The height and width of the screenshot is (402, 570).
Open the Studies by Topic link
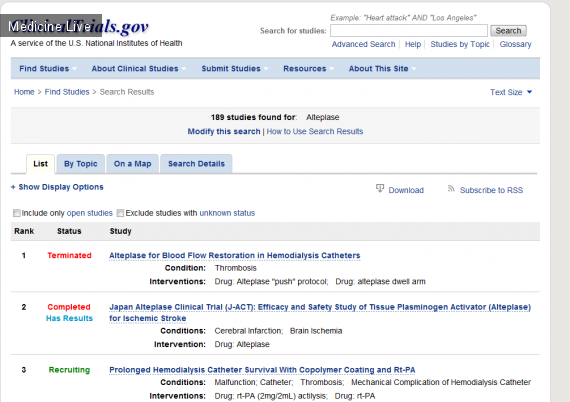coord(460,44)
